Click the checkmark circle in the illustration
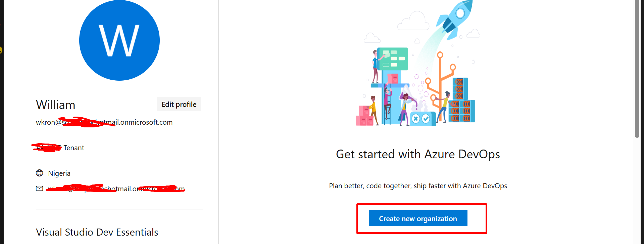Screen dimensions: 644x244 tap(426, 119)
